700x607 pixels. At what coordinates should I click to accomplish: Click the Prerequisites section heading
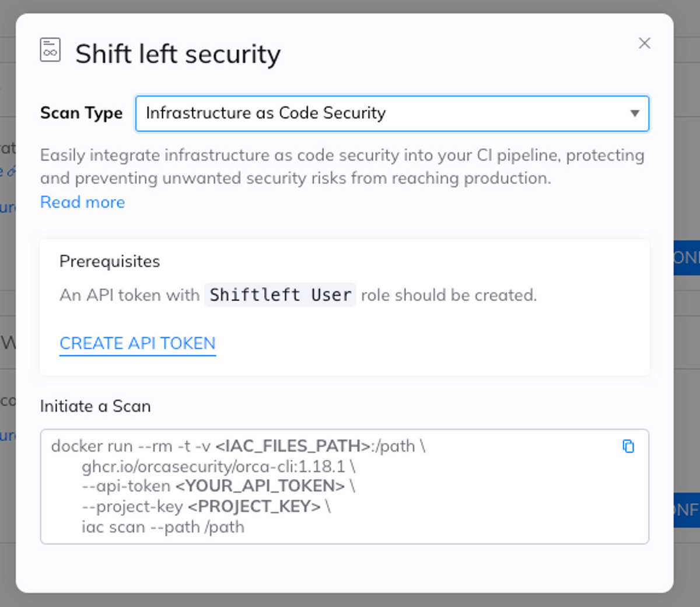(109, 261)
